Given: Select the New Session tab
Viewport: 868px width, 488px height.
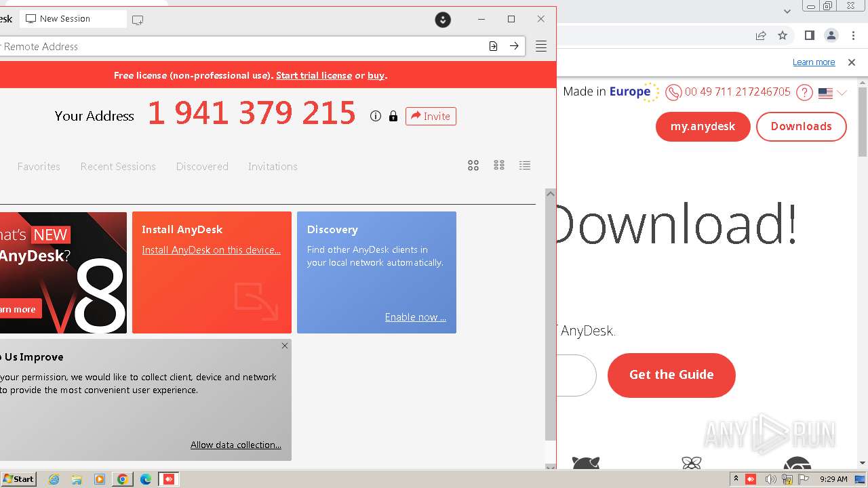Looking at the screenshot, I should [x=73, y=19].
